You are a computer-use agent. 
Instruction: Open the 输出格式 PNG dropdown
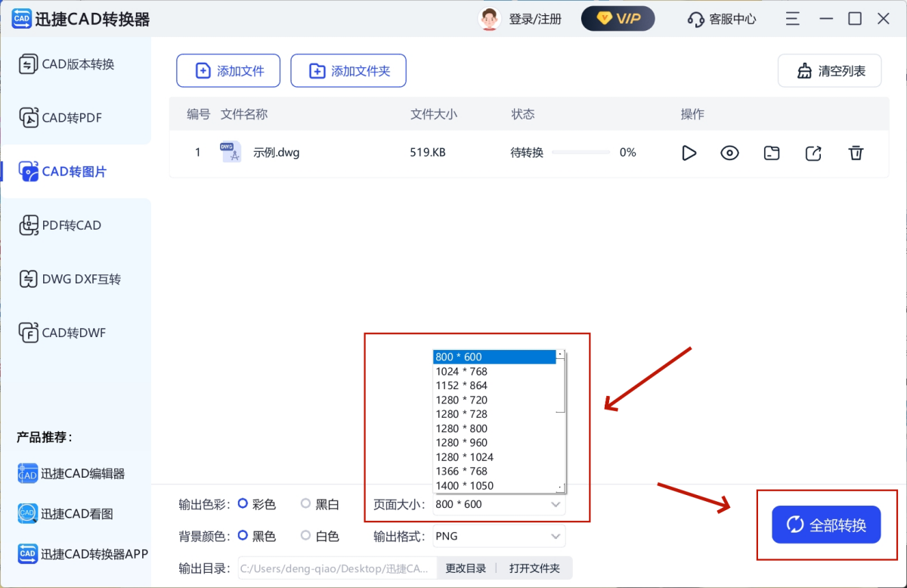499,537
